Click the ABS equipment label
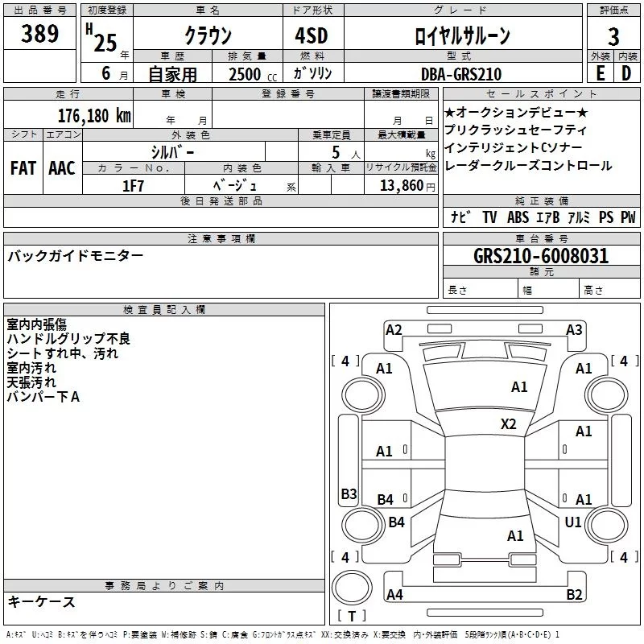The height and width of the screenshot is (644, 644). (518, 217)
